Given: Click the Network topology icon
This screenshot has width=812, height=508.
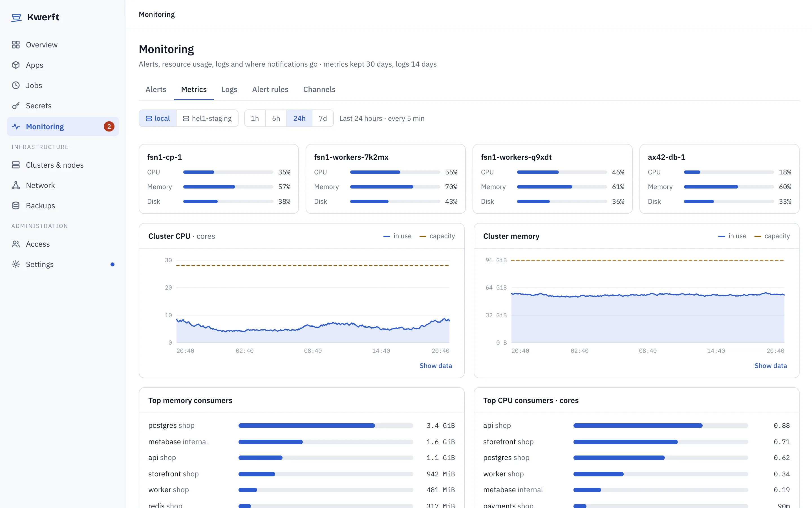Looking at the screenshot, I should (x=16, y=185).
